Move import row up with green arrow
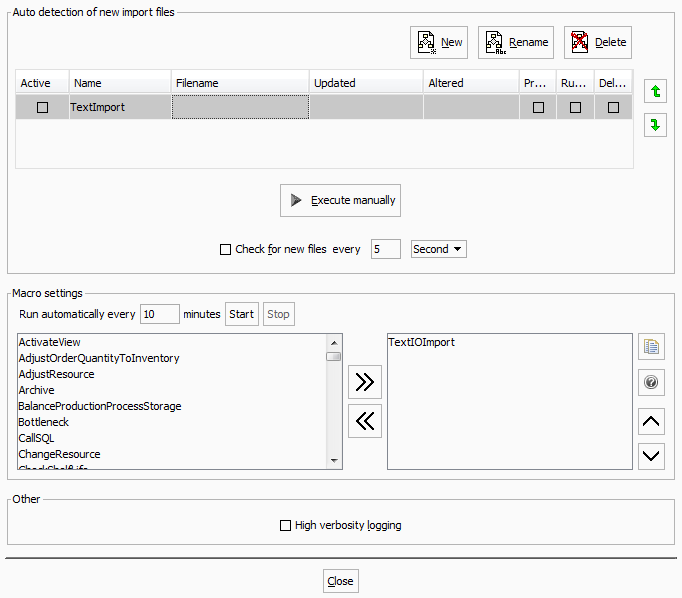Image resolution: width=682 pixels, height=598 pixels. (x=655, y=91)
